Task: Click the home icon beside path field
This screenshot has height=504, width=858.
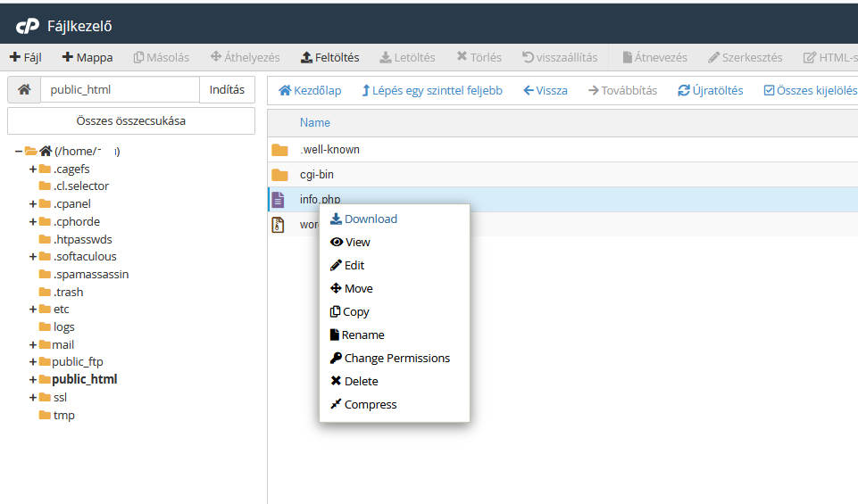Action: click(24, 89)
